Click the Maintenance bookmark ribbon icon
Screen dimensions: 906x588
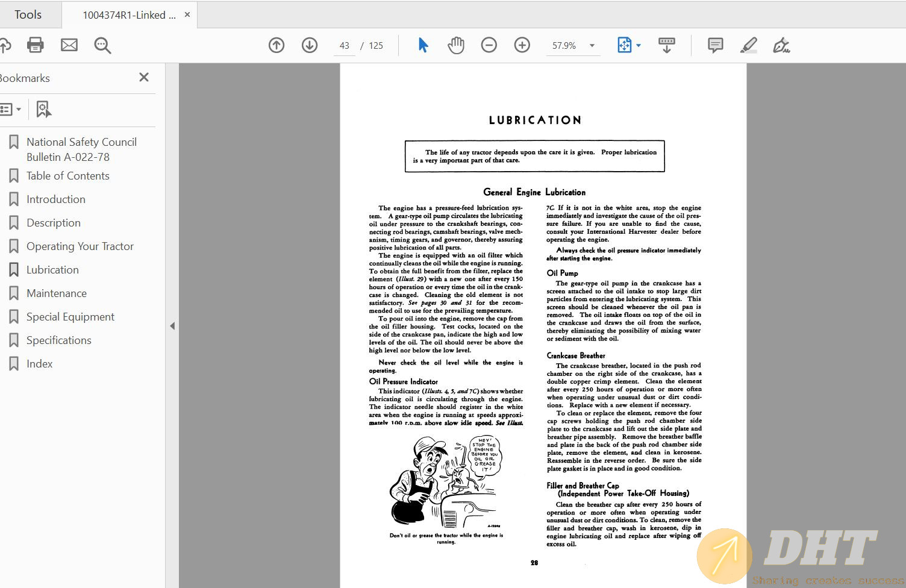point(13,293)
